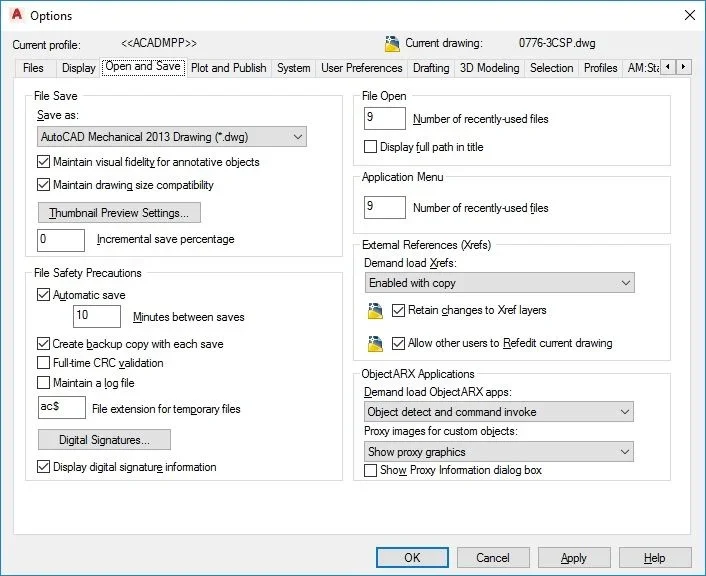Image resolution: width=706 pixels, height=576 pixels.
Task: Click the 0776-3CSP.dwg drawing name
Action: point(557,43)
